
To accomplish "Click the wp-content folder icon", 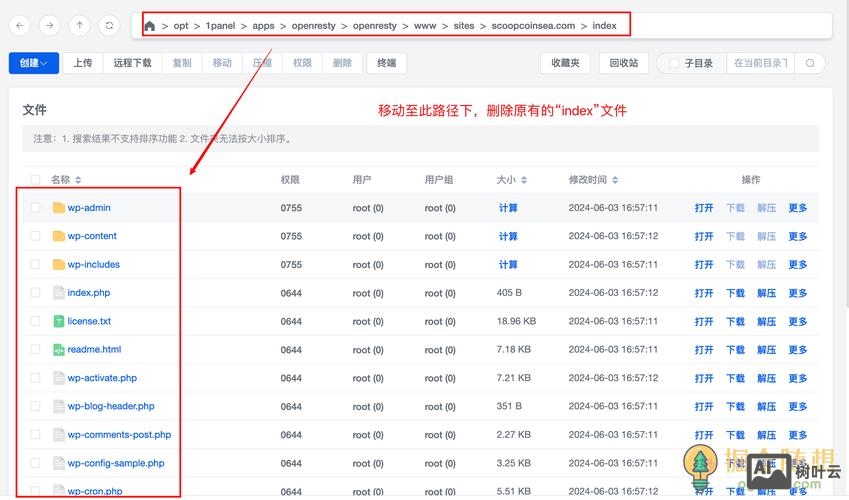I will pos(58,236).
